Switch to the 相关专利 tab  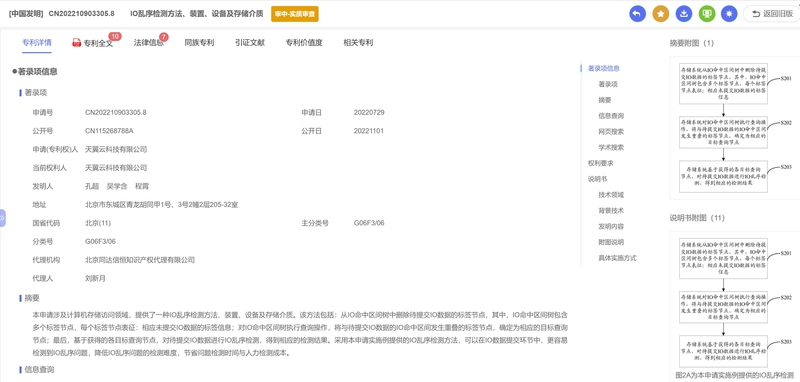coord(358,43)
